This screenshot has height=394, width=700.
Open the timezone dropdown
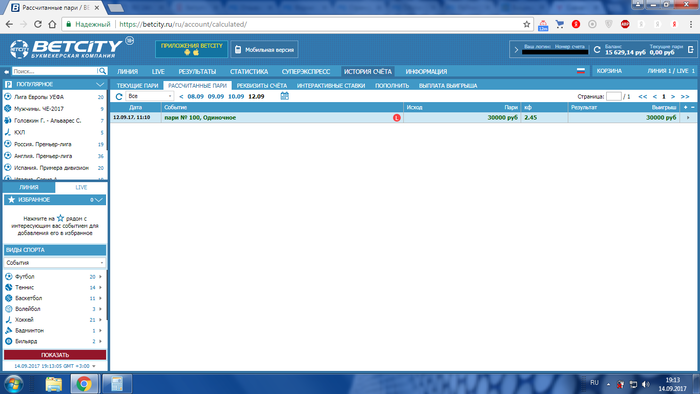pos(93,366)
